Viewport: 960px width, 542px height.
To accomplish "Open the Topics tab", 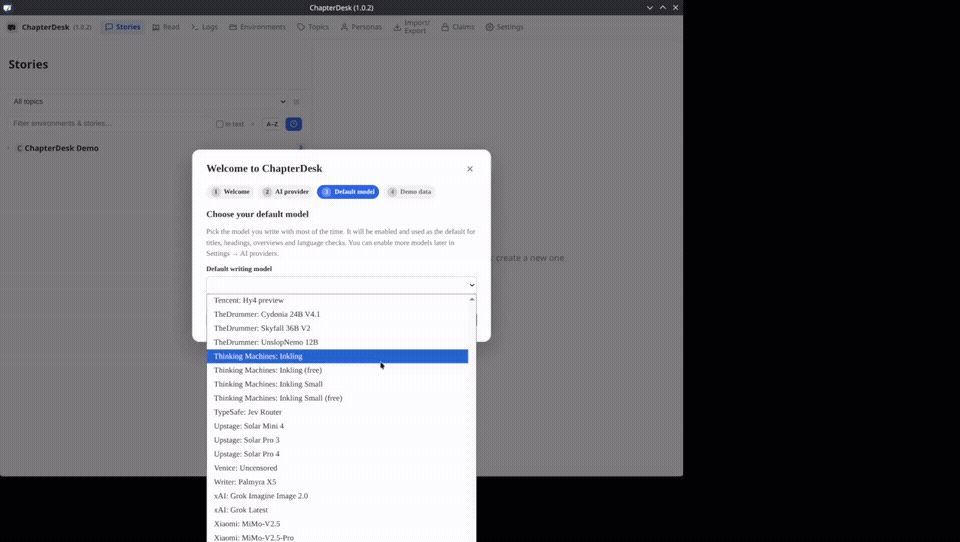I will (x=313, y=27).
